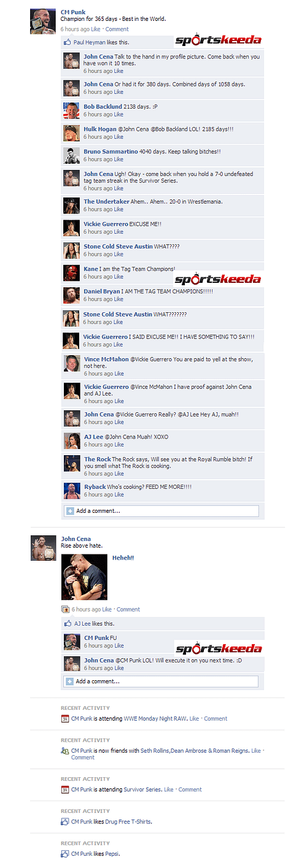Click the Add a comment field under John Cena's post
Screen dimensions: 307x868
(x=161, y=681)
